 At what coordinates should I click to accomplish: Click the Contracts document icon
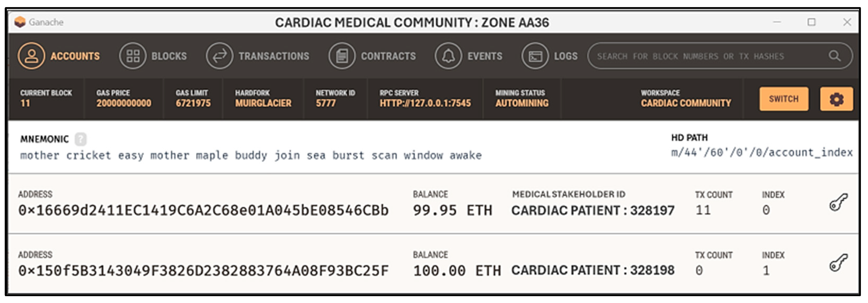pyautogui.click(x=342, y=56)
